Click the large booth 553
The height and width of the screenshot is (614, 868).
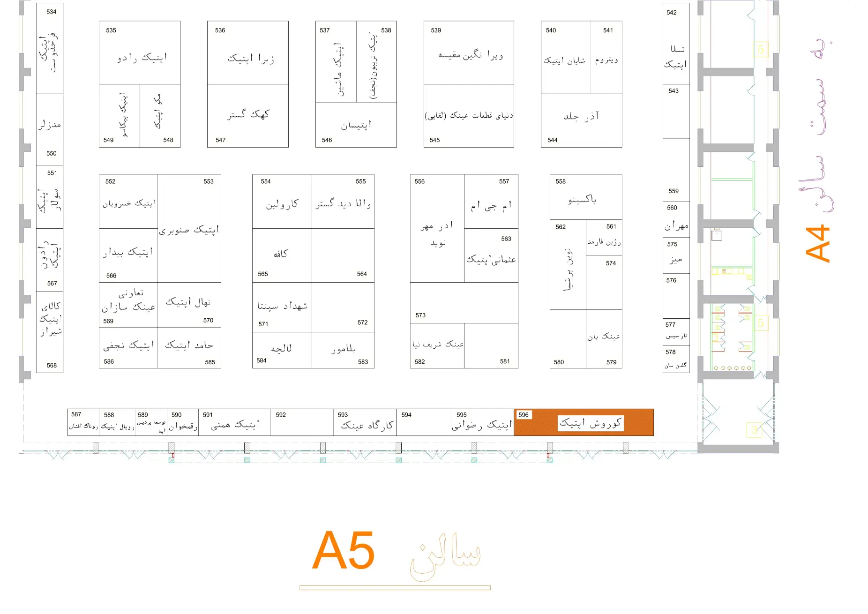point(189,228)
